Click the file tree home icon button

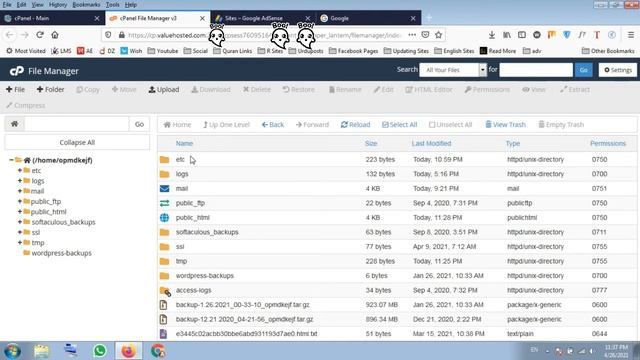pyautogui.click(x=15, y=124)
